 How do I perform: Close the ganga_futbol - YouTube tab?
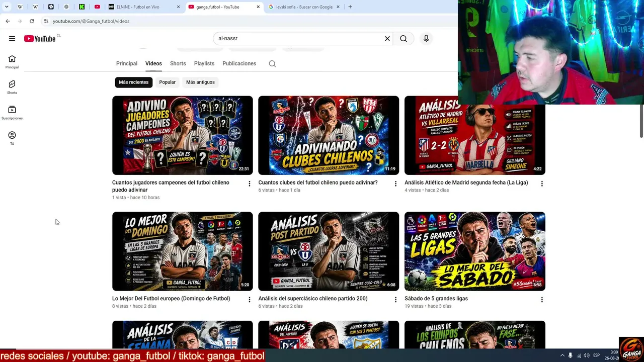pos(259,7)
